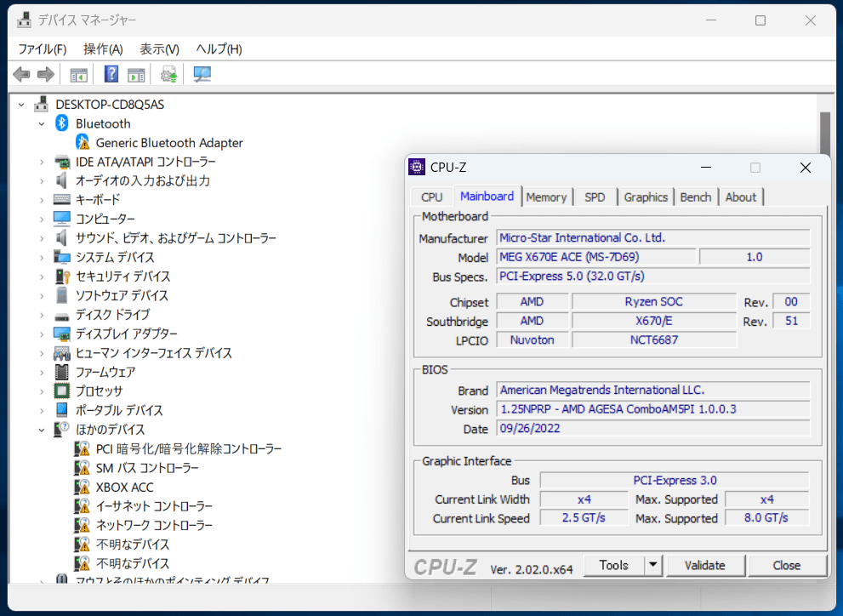843x616 pixels.
Task: Click the ポータブル デバイス icon
Action: click(62, 410)
